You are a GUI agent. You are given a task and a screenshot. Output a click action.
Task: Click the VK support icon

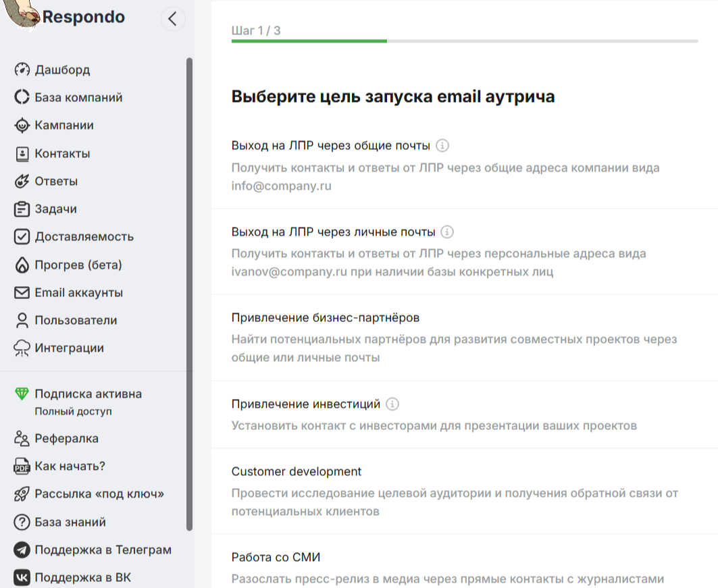[x=22, y=577]
